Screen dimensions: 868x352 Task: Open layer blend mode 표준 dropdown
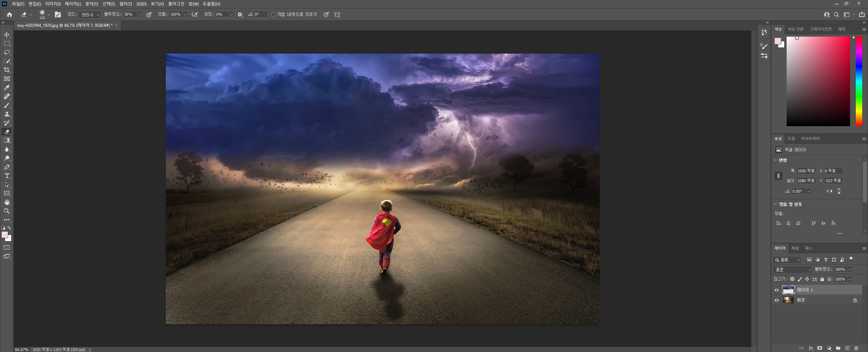[792, 270]
